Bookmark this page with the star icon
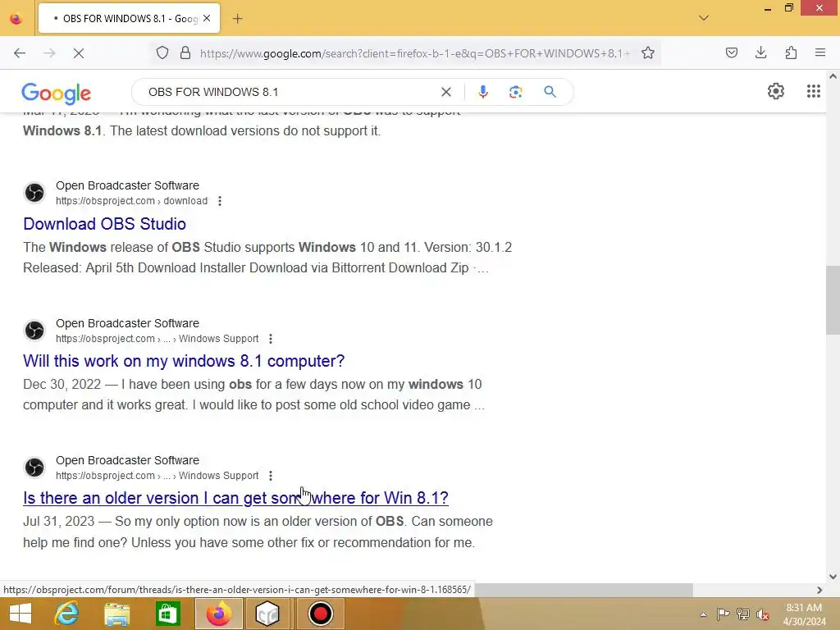This screenshot has width=840, height=630. (648, 52)
